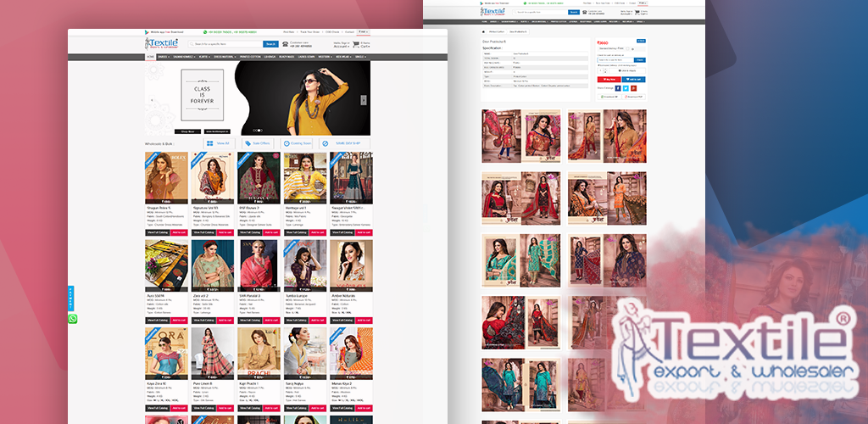This screenshot has height=424, width=868.
Task: Click the shopping cart icon on homepage
Action: (x=356, y=44)
